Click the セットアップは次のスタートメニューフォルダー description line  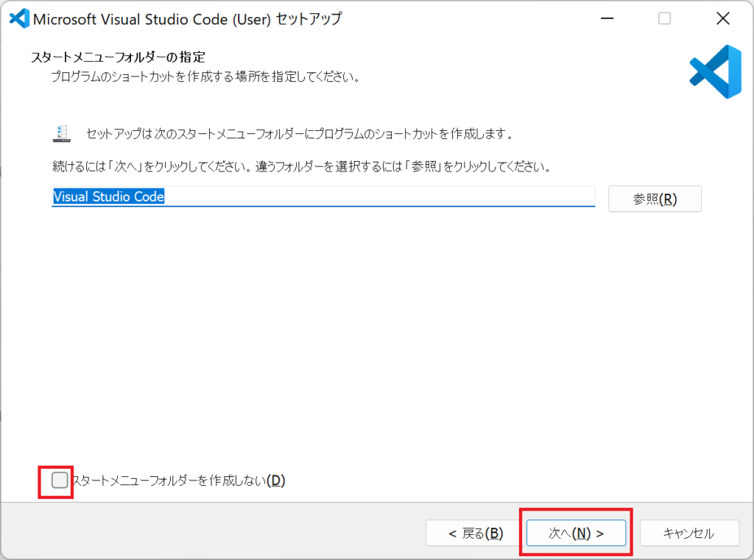coord(300,134)
